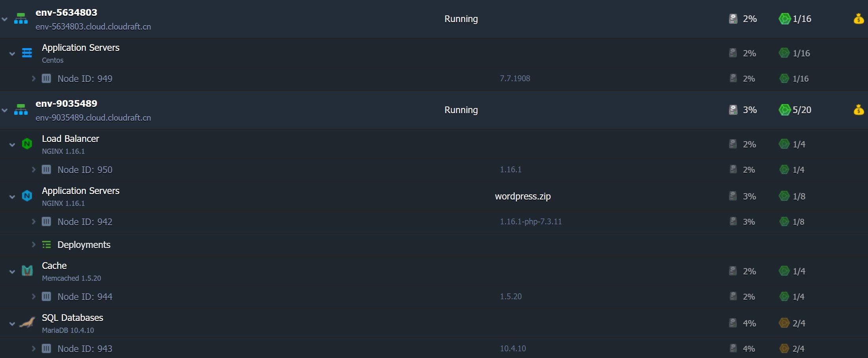868x358 pixels.
Task: Click the MariaDB seal icon
Action: [x=27, y=323]
